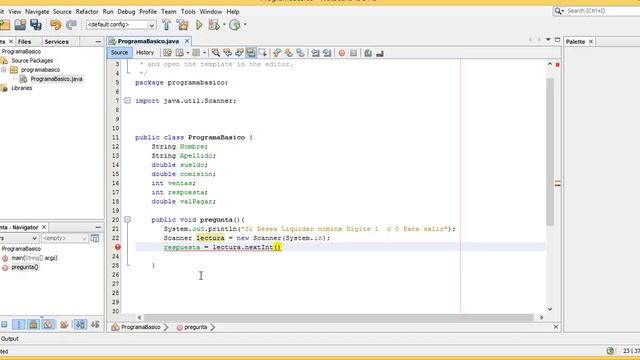Click the Profile Project clock icon
Screen dimensions: 640x360
coord(235,24)
